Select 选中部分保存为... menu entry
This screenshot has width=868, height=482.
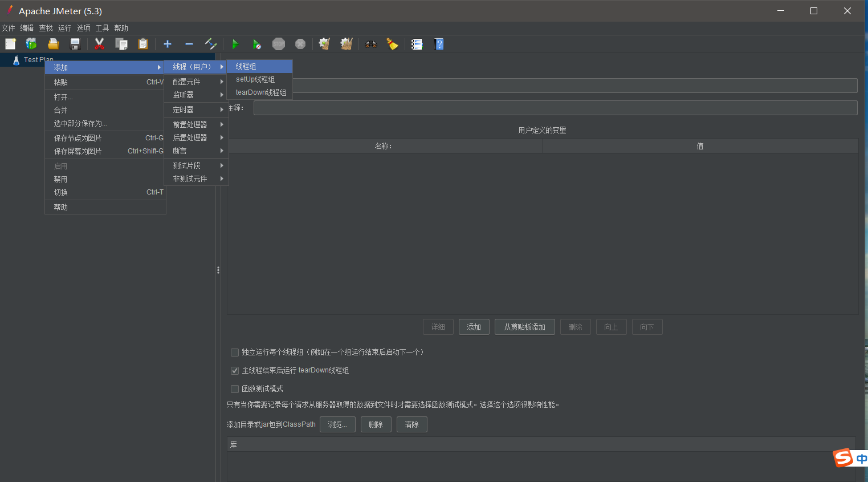click(x=105, y=123)
